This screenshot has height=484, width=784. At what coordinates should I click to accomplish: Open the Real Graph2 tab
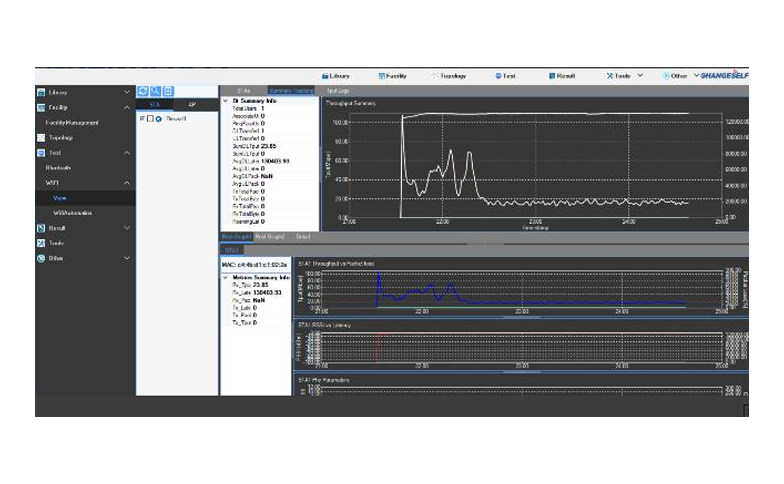[x=272, y=236]
